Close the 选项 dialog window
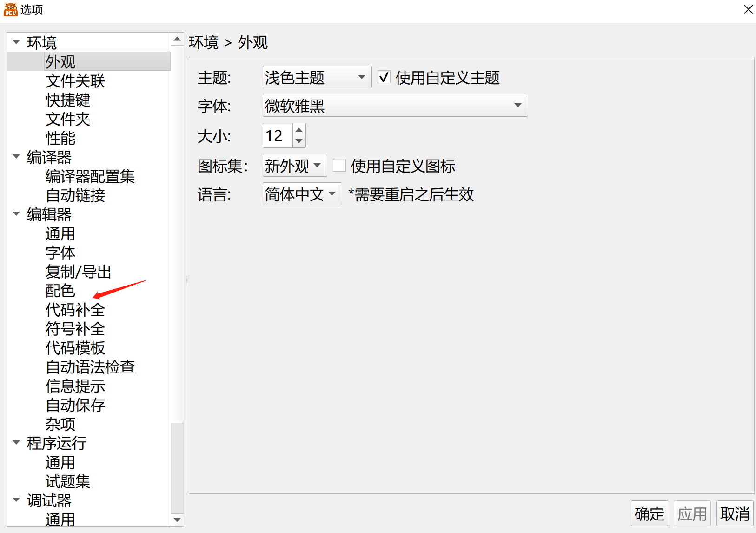Image resolution: width=756 pixels, height=533 pixels. point(748,9)
